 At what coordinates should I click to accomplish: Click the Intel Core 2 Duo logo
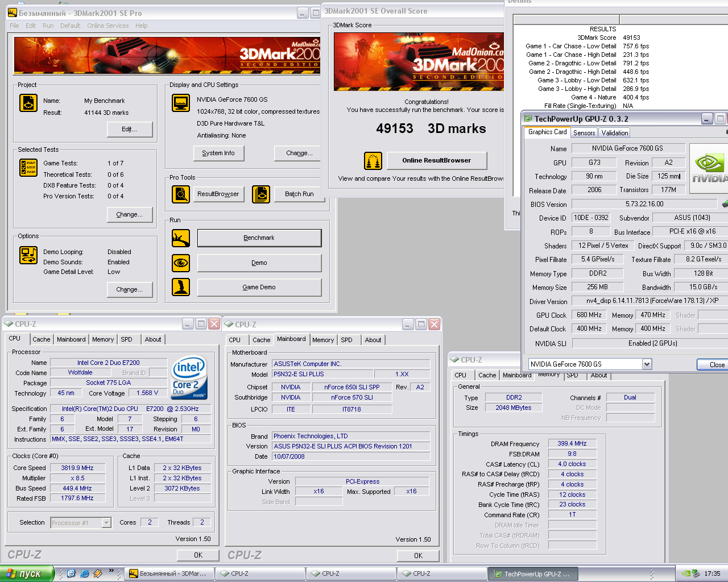click(x=189, y=377)
